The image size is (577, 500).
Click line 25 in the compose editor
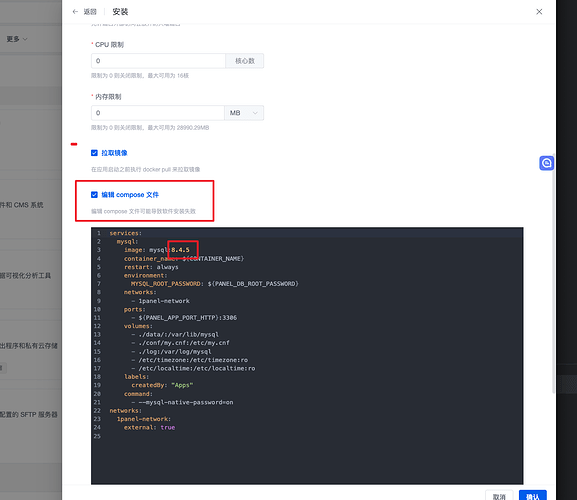307,436
